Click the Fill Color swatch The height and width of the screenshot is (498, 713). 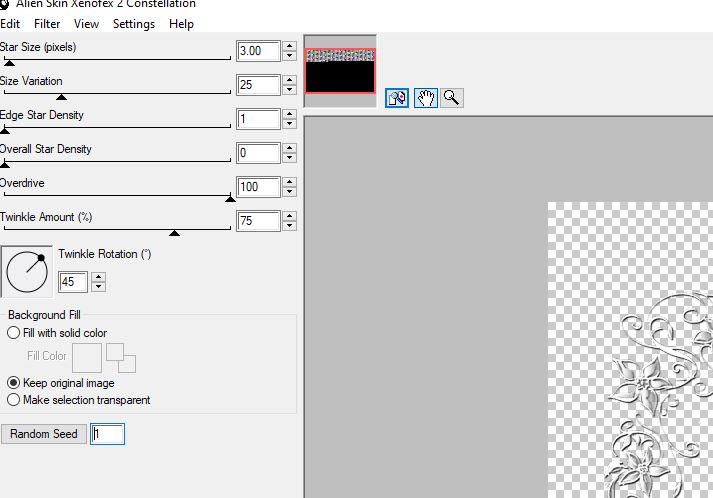click(x=87, y=358)
